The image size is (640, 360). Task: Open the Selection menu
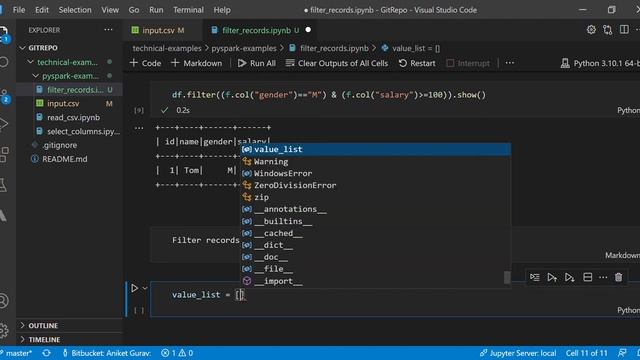click(x=75, y=10)
